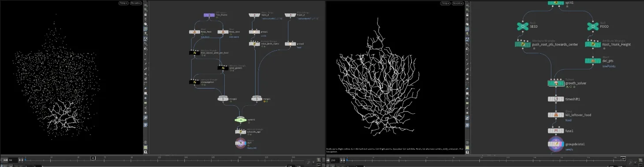
Task: Select the del_pts blast node
Action: 593,60
